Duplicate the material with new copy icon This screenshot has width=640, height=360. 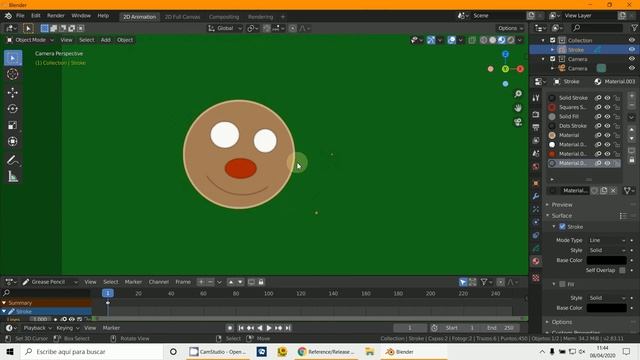tap(604, 191)
